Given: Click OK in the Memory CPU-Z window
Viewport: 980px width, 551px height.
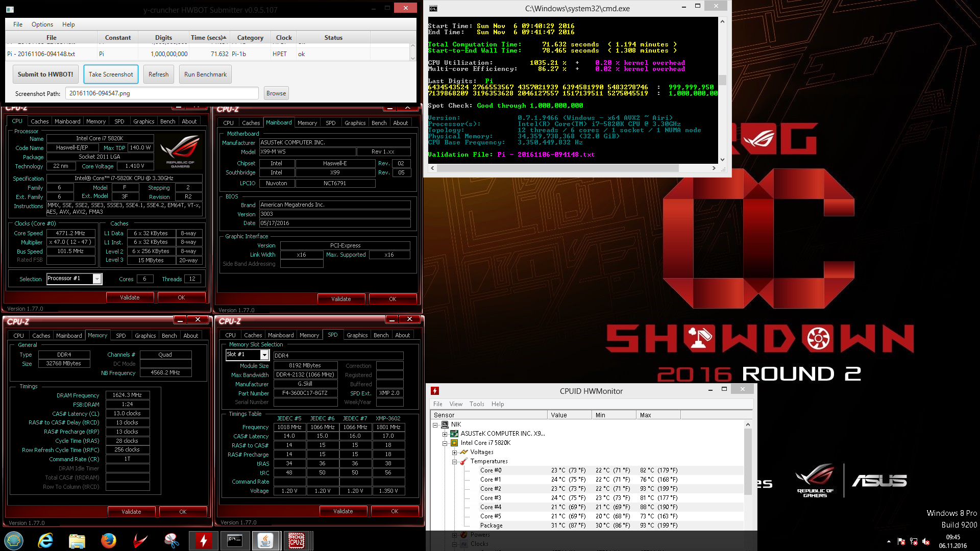Looking at the screenshot, I should coord(183,512).
